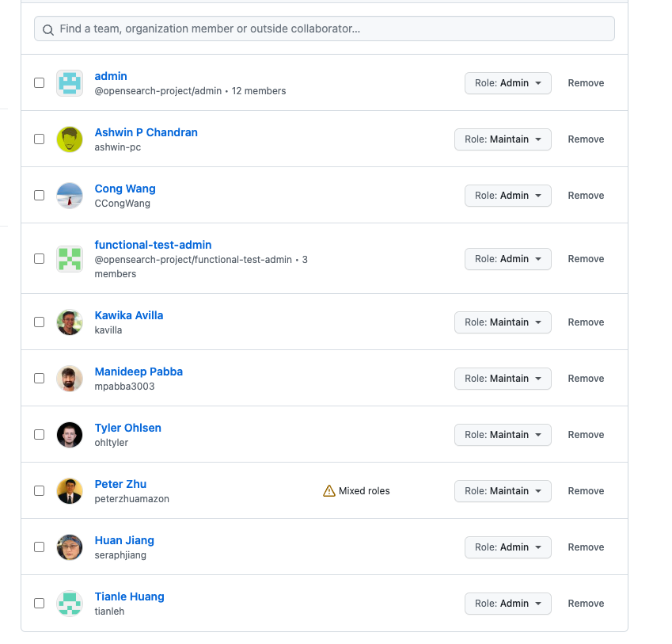
Task: Click Kawika Avilla's profile picture
Action: click(x=70, y=322)
